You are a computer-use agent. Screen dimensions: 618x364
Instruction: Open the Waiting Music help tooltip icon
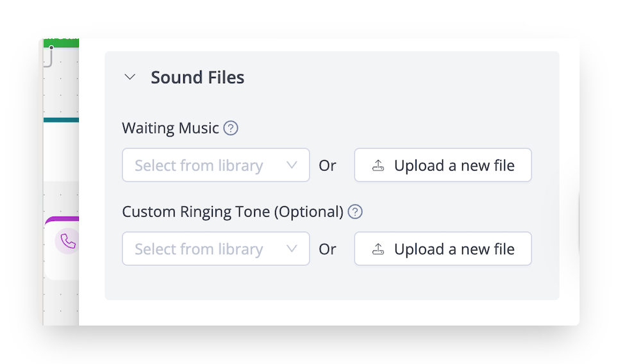pos(231,128)
